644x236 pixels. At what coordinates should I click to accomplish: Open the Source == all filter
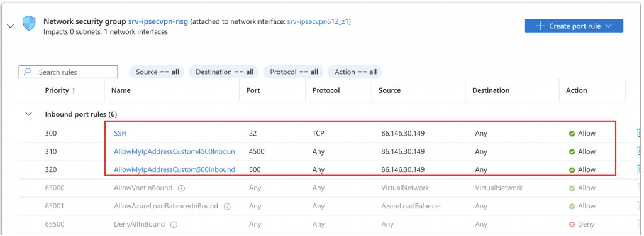point(157,72)
